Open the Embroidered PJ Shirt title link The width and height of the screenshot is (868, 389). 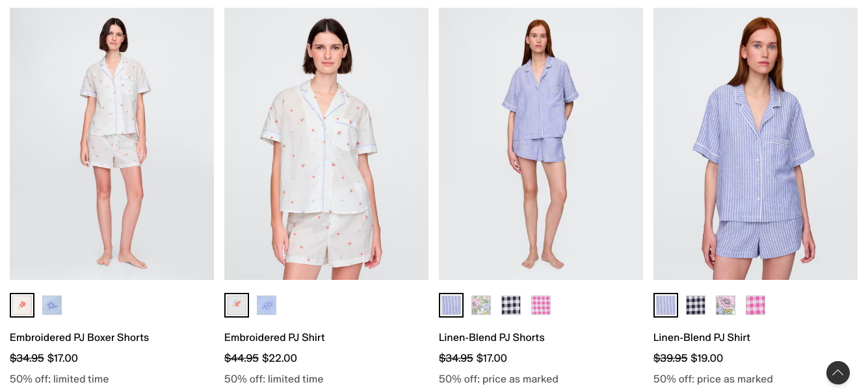coord(274,338)
